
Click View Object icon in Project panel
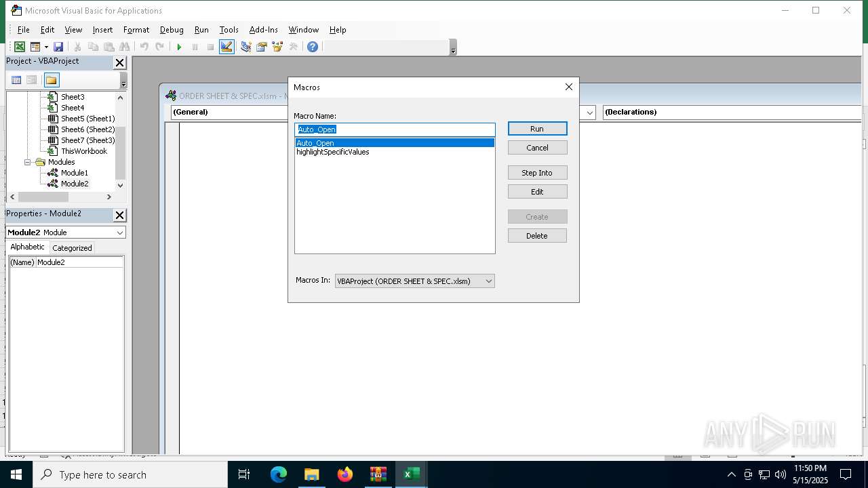tap(31, 80)
